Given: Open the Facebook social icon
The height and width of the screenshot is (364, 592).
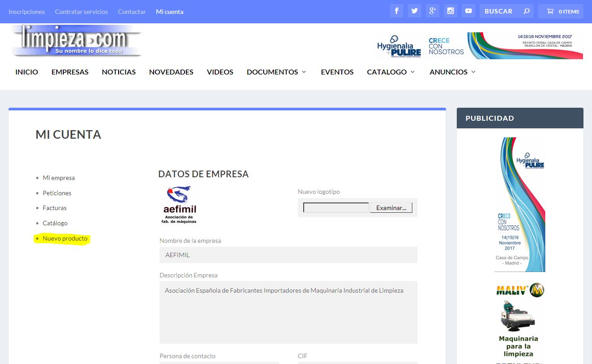Looking at the screenshot, I should click(396, 11).
